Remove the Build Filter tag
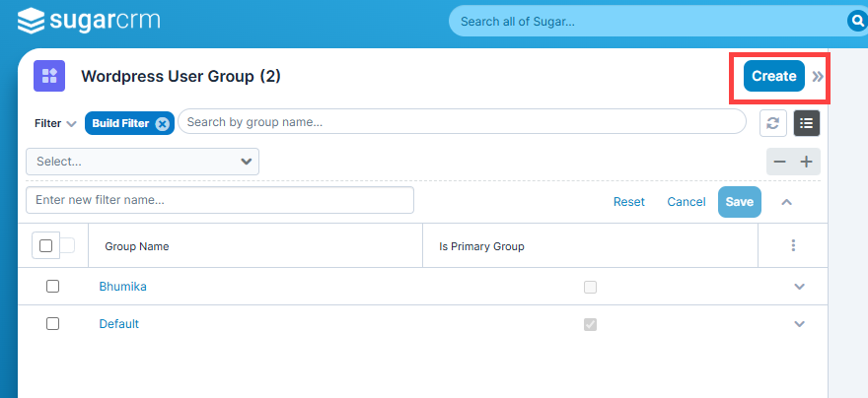The width and height of the screenshot is (868, 398). point(162,123)
